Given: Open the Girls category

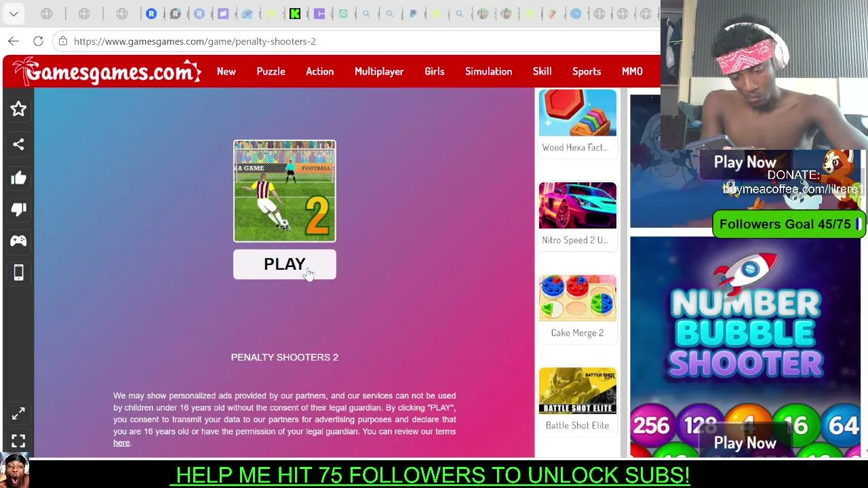Looking at the screenshot, I should (x=435, y=71).
